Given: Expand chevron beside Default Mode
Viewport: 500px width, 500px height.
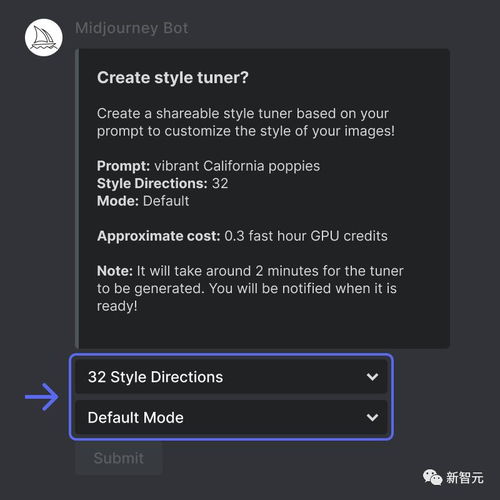Looking at the screenshot, I should click(x=372, y=417).
